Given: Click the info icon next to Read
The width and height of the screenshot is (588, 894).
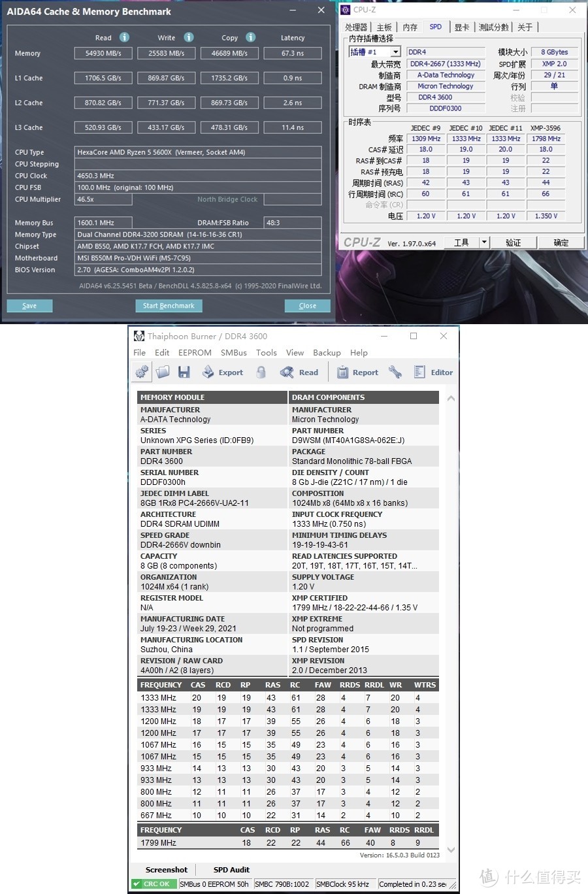Looking at the screenshot, I should click(x=124, y=37).
